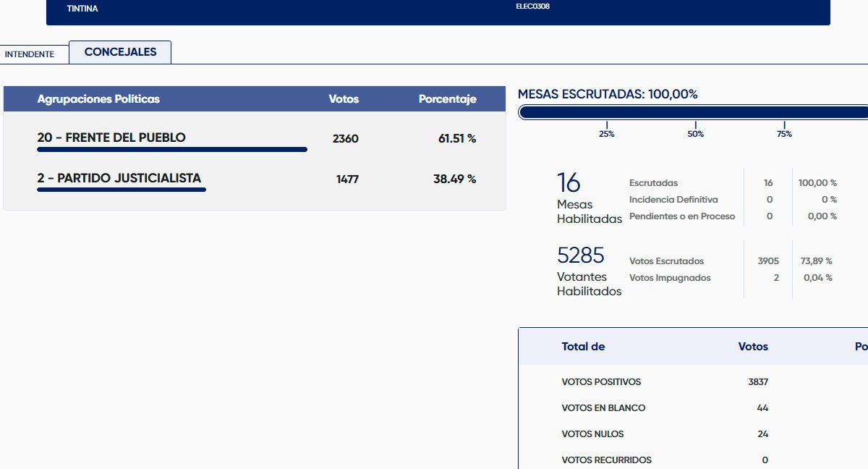
Task: Switch to the INTENDENTE tab
Action: click(30, 54)
